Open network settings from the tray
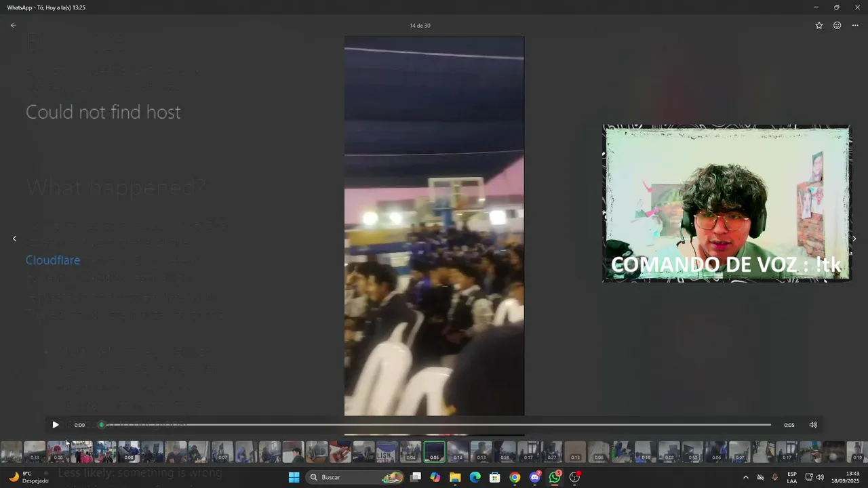 tap(808, 477)
